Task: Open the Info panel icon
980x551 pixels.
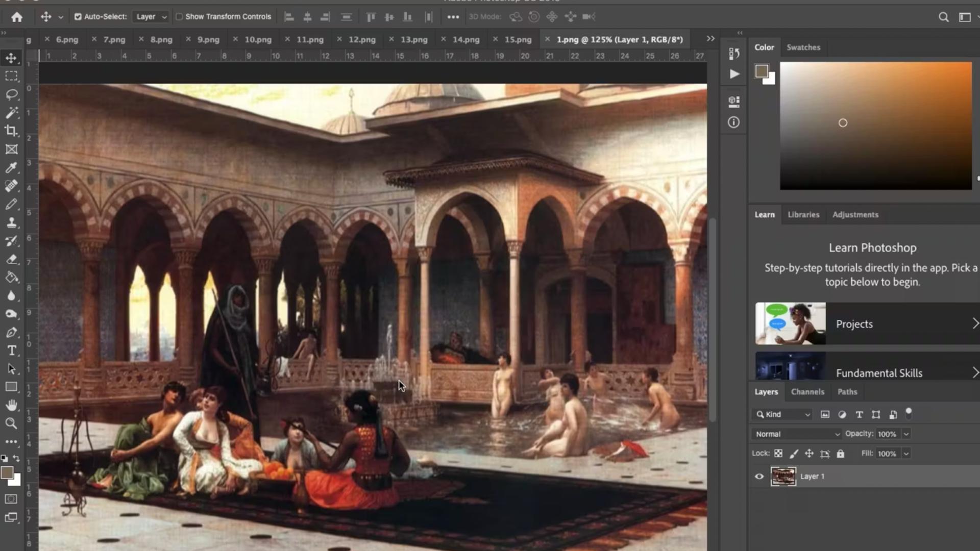Action: 733,122
